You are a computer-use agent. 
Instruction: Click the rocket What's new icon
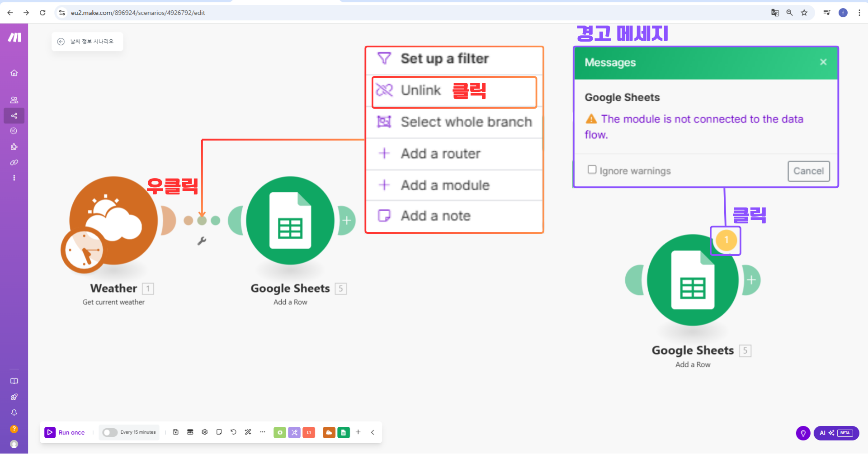[14, 397]
